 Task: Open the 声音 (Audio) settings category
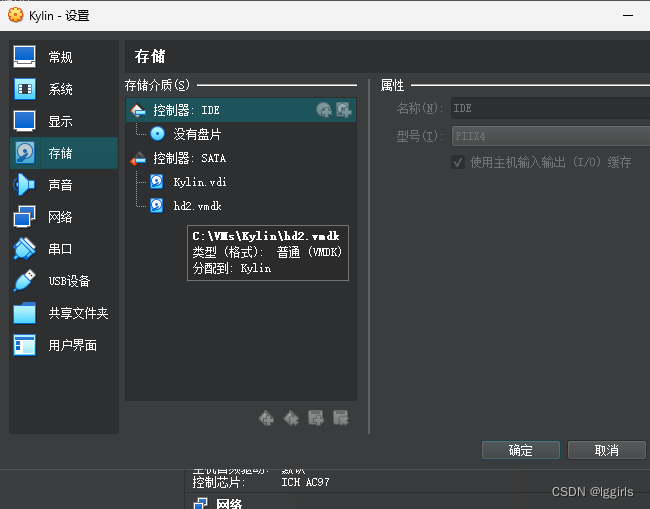pos(64,185)
